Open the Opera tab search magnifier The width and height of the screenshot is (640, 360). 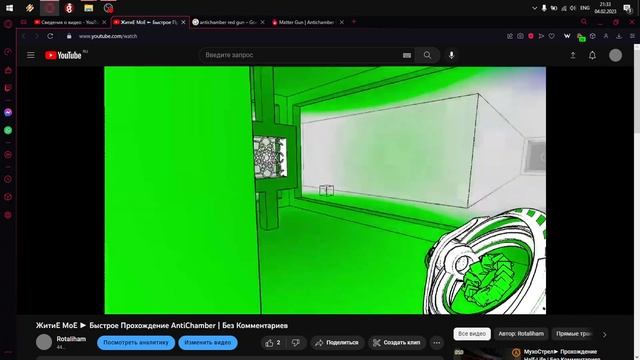584,22
